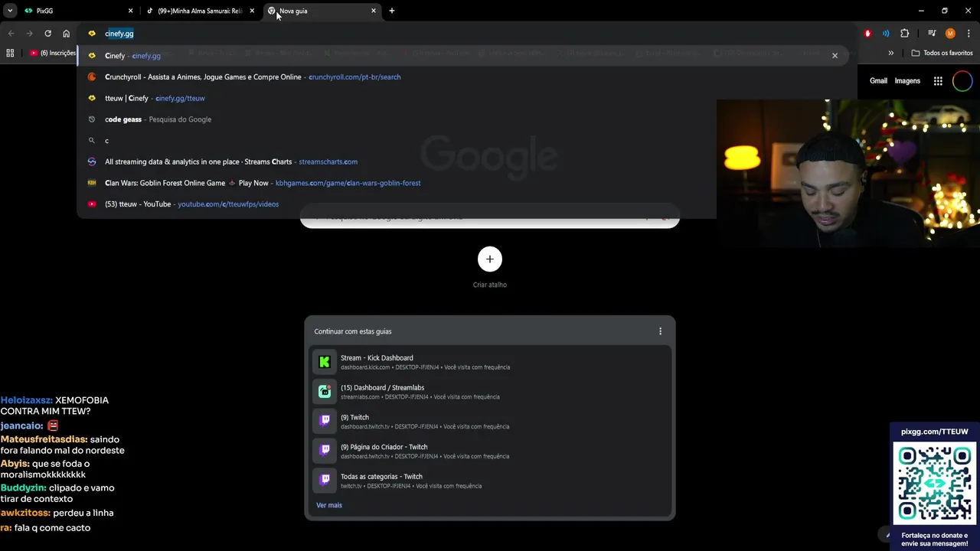Open the tab search dropdown arrow
Screen dimensions: 980x551
point(10,11)
